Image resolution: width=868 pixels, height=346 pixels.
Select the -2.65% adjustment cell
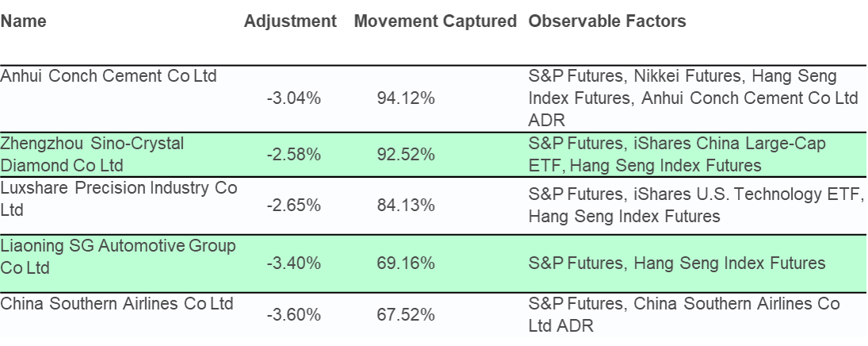[293, 206]
